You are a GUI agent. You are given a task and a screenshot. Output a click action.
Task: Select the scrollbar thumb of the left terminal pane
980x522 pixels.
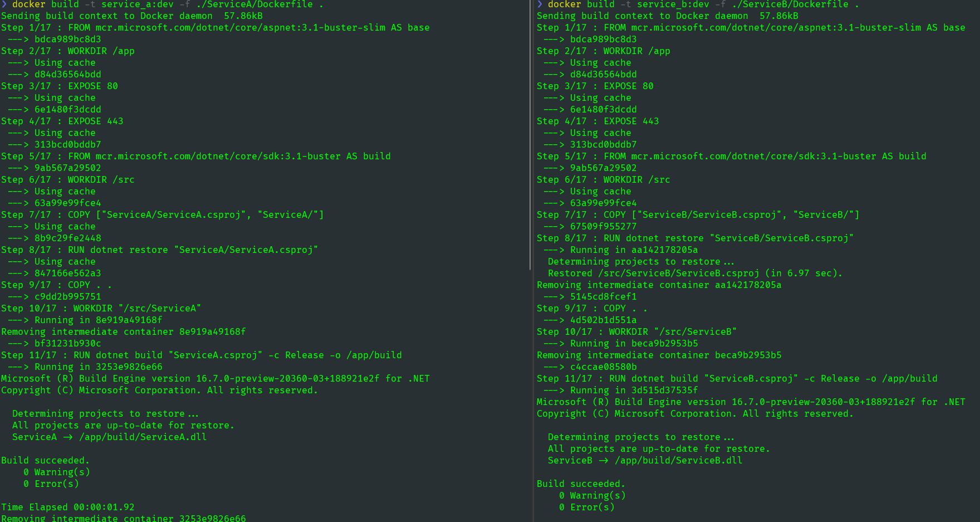531,135
